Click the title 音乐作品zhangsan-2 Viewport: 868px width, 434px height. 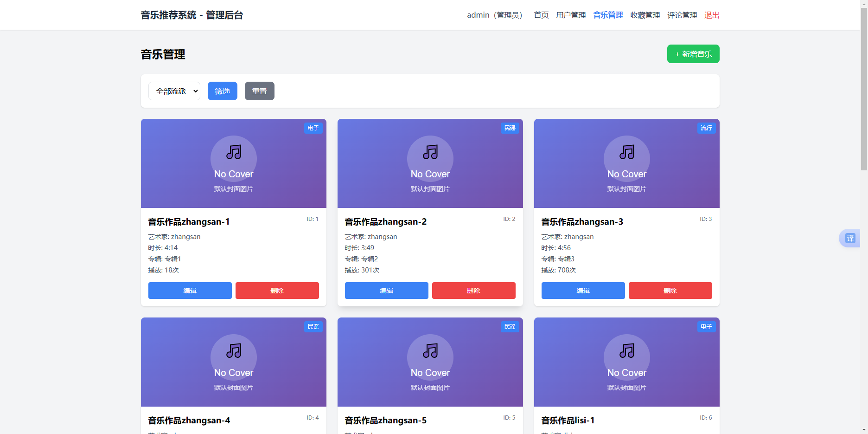tap(386, 222)
